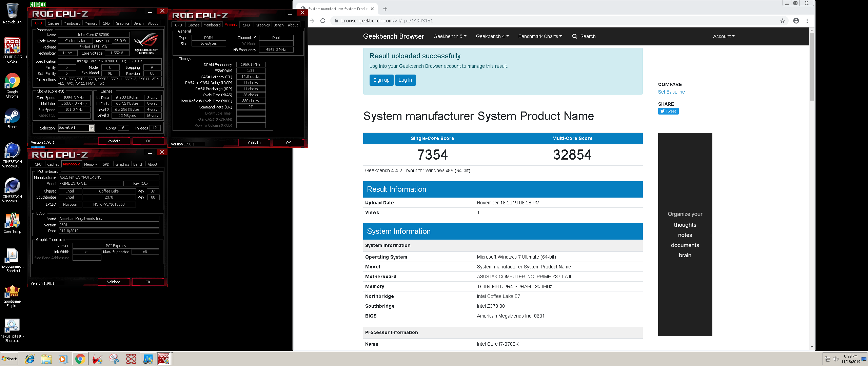Open Windows Explorer from the taskbar
This screenshot has width=868, height=366.
[46, 359]
